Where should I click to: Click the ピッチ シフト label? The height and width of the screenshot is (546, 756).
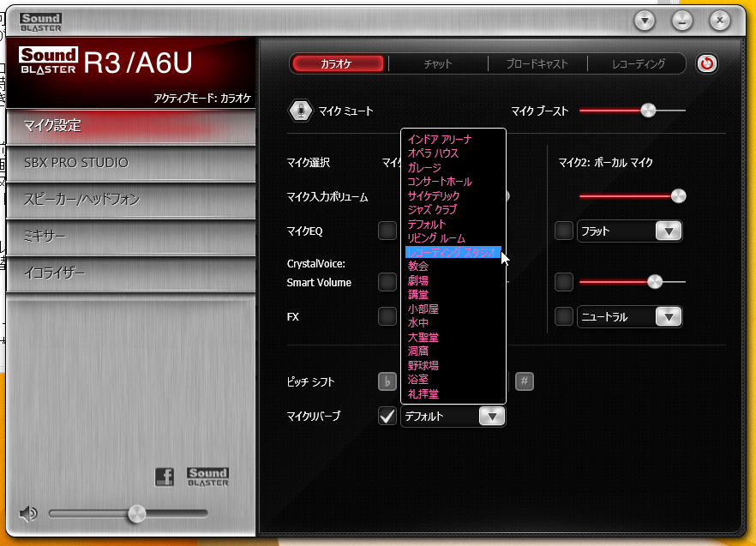(310, 382)
